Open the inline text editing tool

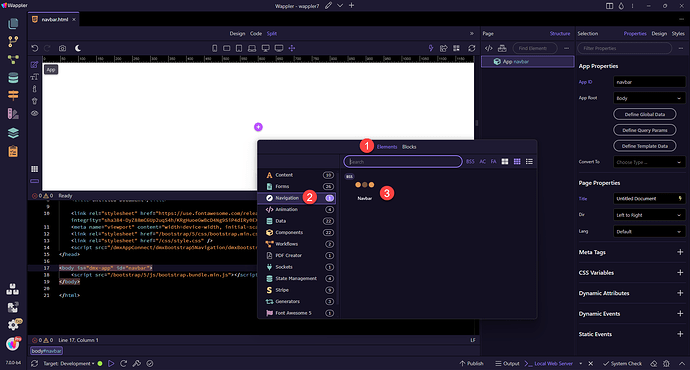click(34, 77)
